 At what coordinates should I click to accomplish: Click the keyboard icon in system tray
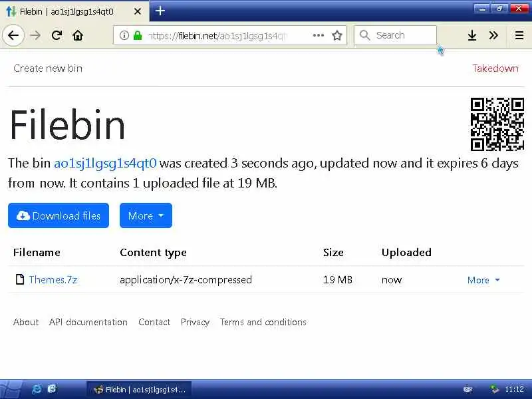point(468,389)
